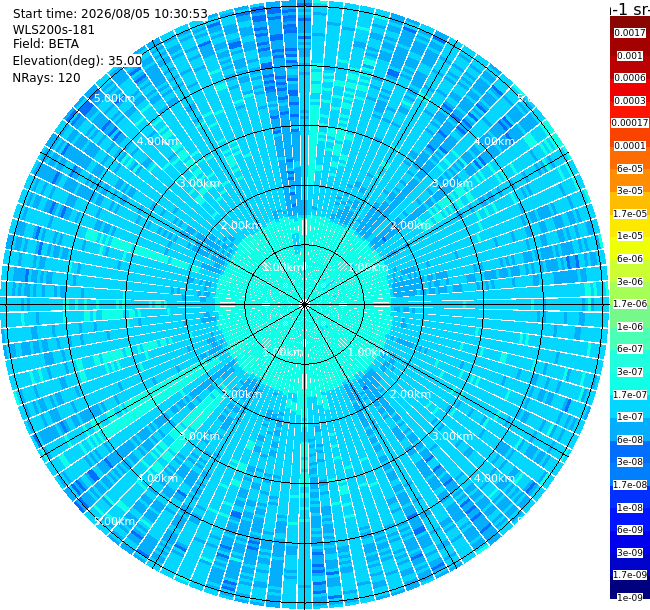Click the 1e-09 colorbar label
The height and width of the screenshot is (610, 650).
tap(630, 598)
